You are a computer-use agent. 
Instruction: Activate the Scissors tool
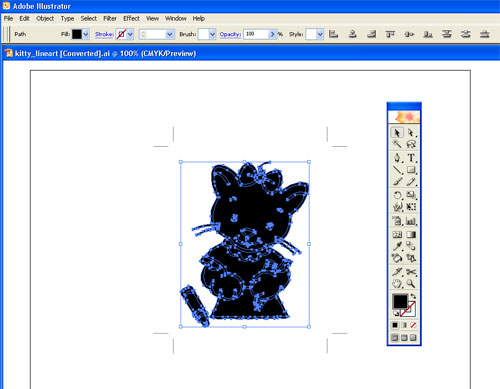411,272
